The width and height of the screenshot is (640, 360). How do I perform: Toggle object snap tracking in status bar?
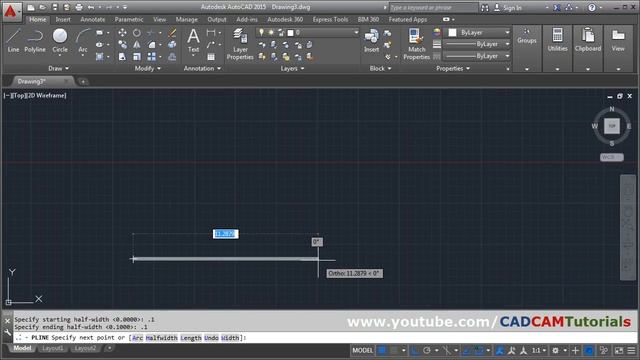[x=467, y=350]
